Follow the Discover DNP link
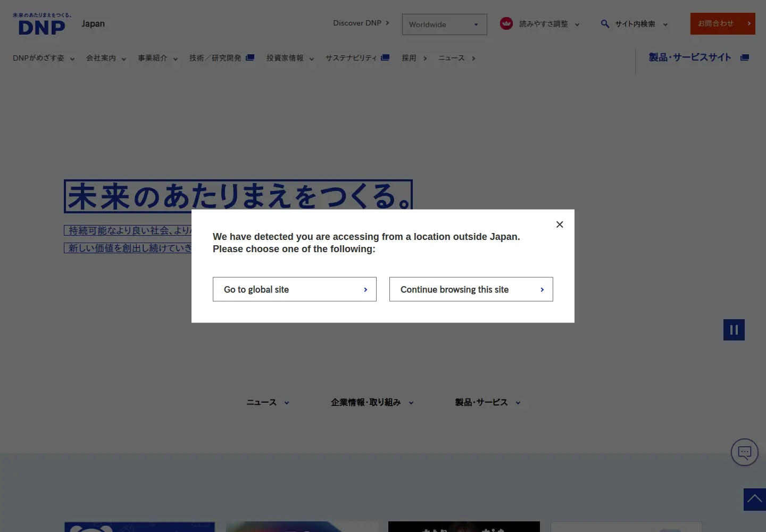This screenshot has width=766, height=532. [x=361, y=23]
